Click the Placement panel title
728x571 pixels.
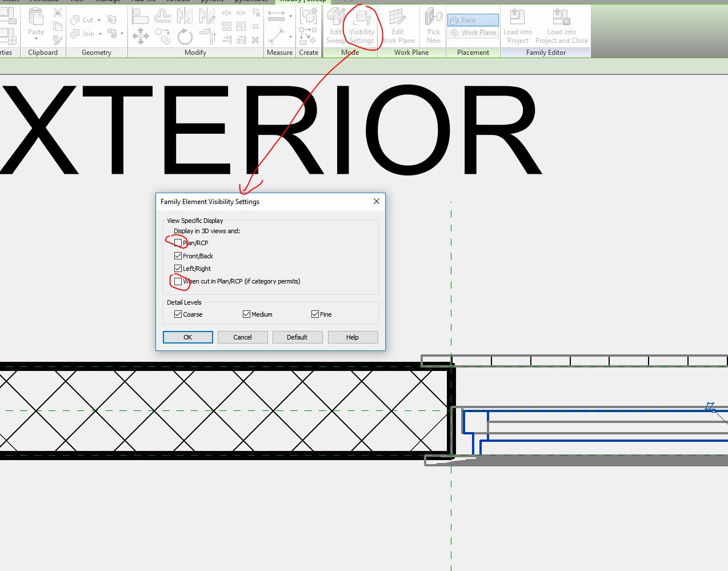473,53
